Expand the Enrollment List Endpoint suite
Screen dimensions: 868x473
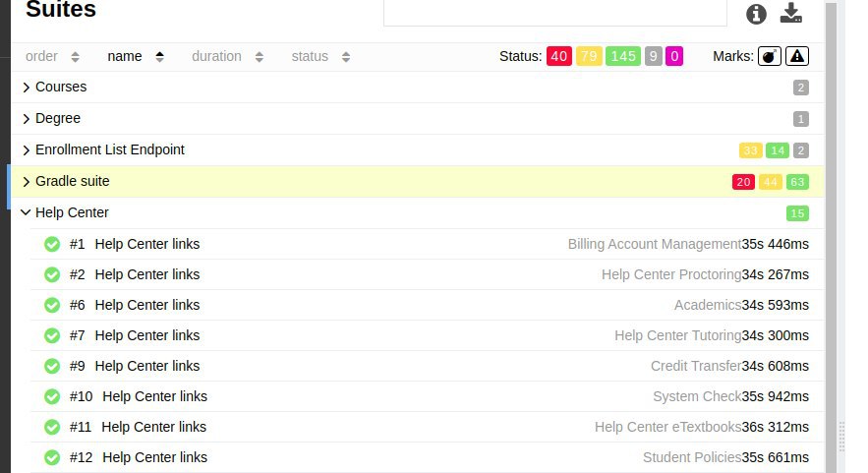coord(418,150)
